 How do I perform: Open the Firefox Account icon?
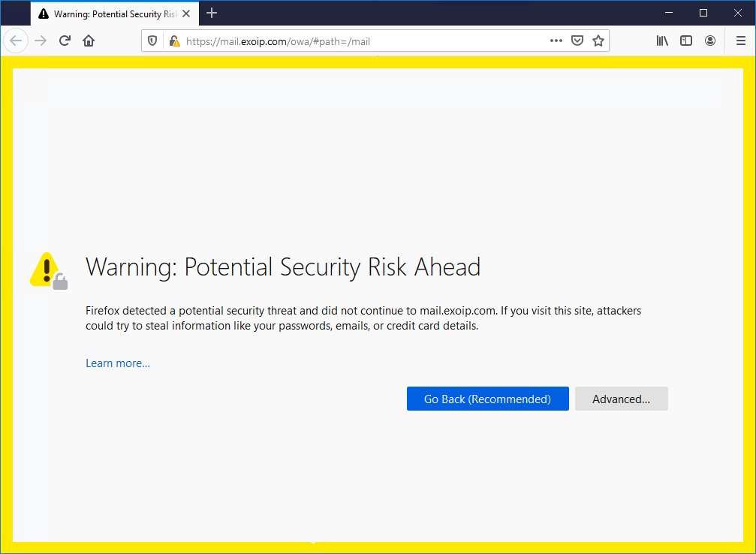[710, 41]
